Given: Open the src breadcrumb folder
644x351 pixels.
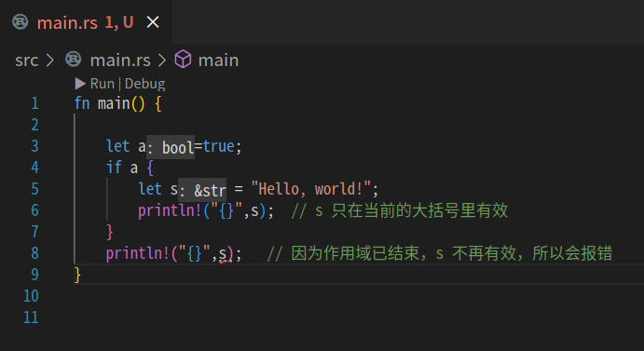Looking at the screenshot, I should point(27,61).
